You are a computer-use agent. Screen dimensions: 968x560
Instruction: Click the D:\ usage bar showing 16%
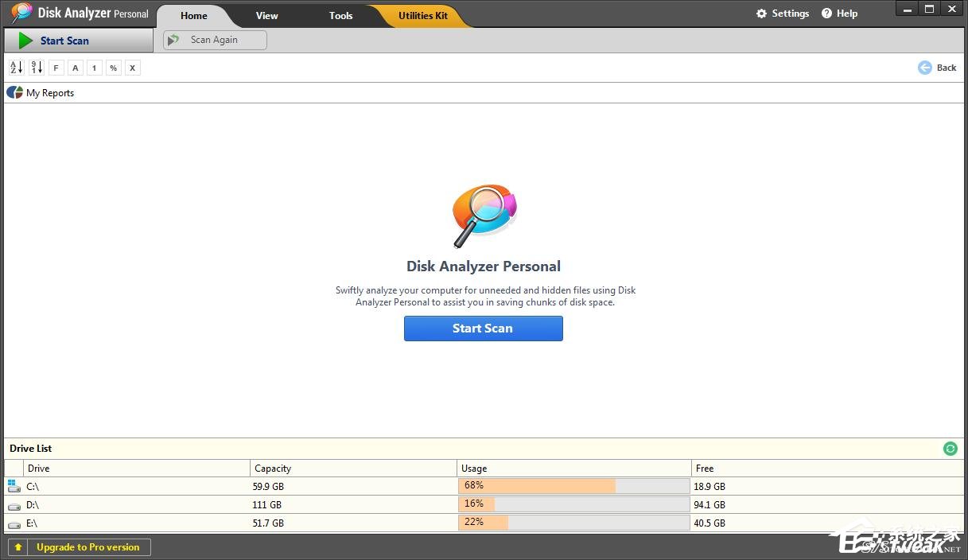click(573, 504)
